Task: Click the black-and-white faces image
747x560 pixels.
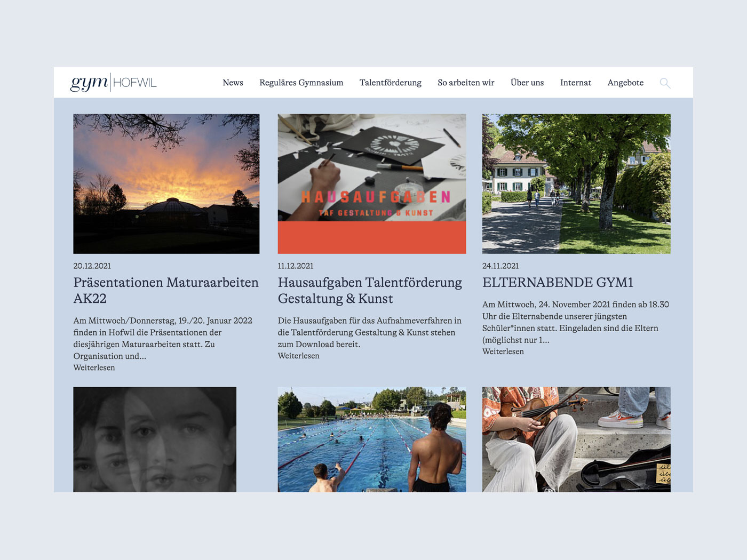Action: point(155,439)
